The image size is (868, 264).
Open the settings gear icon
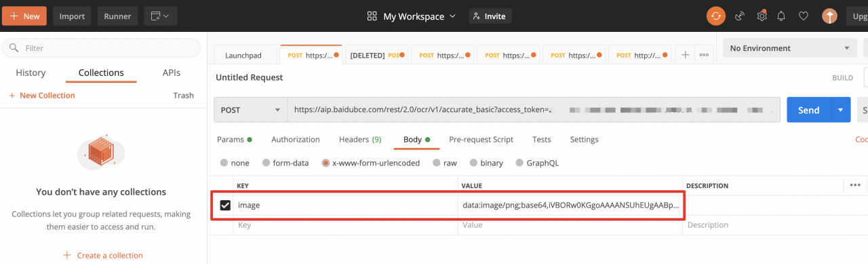[762, 16]
